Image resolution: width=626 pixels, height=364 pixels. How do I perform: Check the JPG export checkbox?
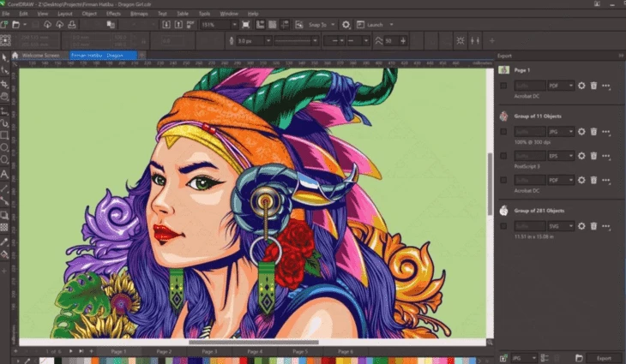(x=503, y=132)
